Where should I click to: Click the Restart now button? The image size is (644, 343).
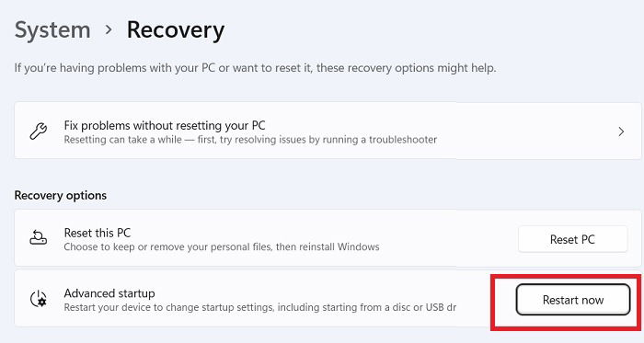(573, 300)
